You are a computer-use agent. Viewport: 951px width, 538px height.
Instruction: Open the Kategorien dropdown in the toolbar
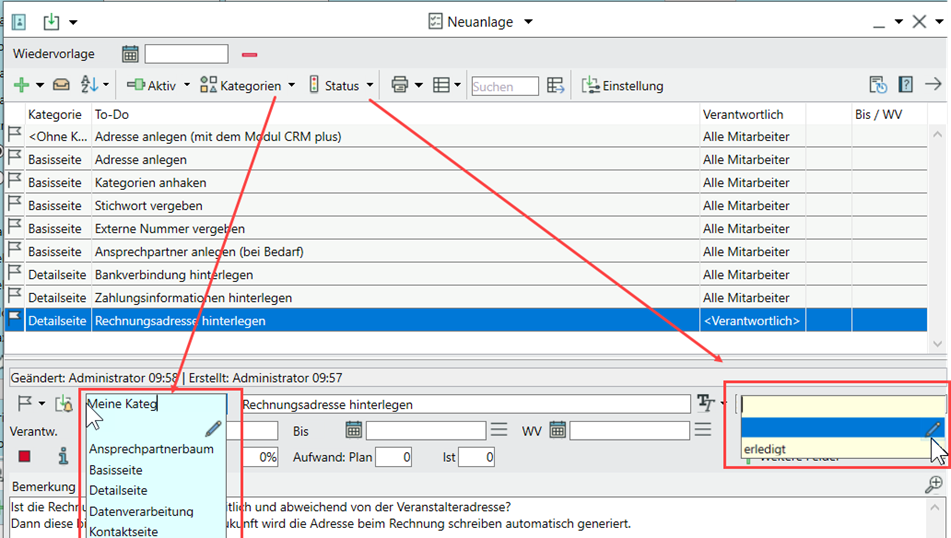point(248,86)
